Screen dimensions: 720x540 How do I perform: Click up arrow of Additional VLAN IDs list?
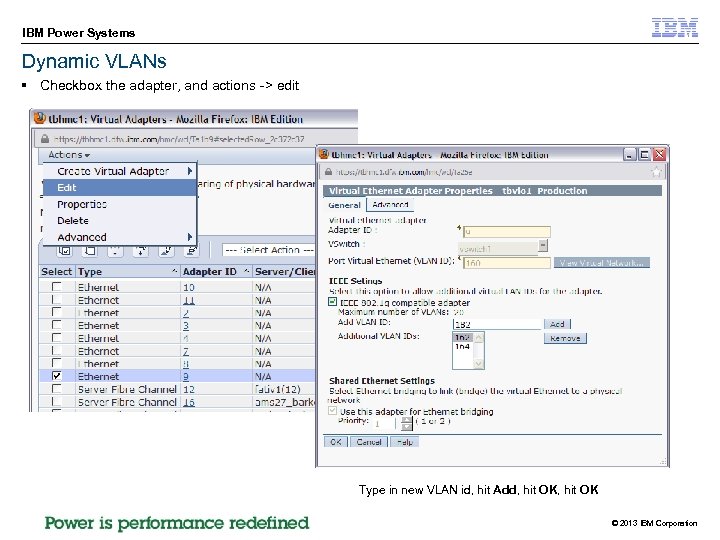click(478, 338)
